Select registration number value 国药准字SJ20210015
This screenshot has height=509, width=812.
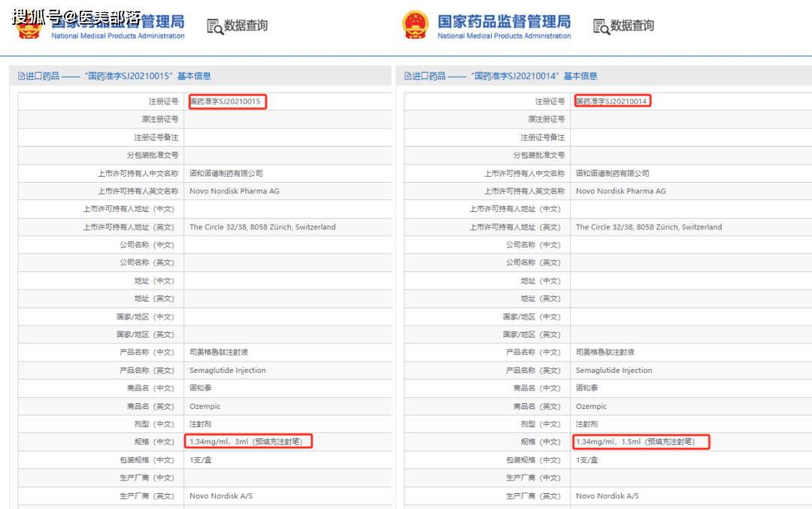(225, 101)
